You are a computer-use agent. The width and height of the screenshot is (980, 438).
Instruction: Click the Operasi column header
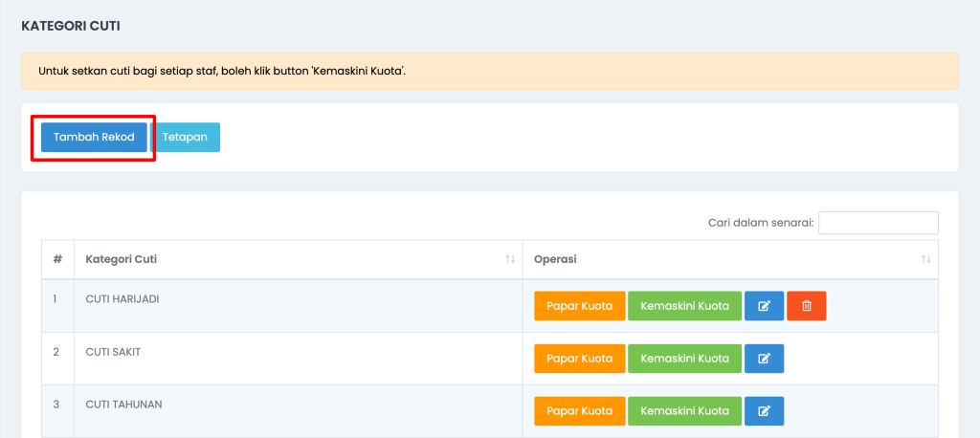point(730,259)
